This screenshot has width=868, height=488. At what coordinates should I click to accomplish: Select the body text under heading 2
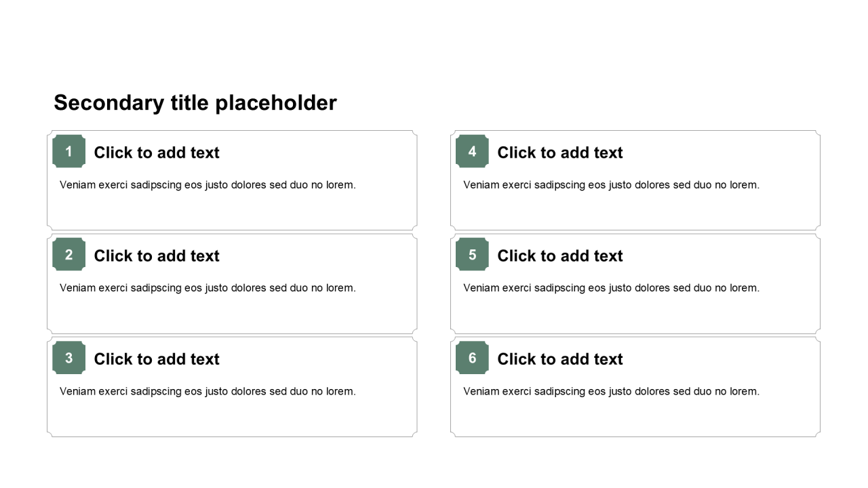[208, 288]
